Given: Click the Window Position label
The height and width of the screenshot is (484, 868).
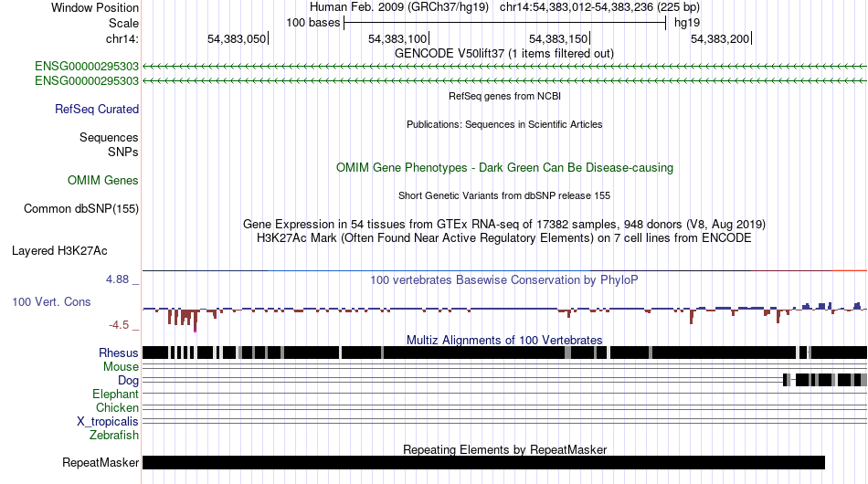Looking at the screenshot, I should pos(95,7).
